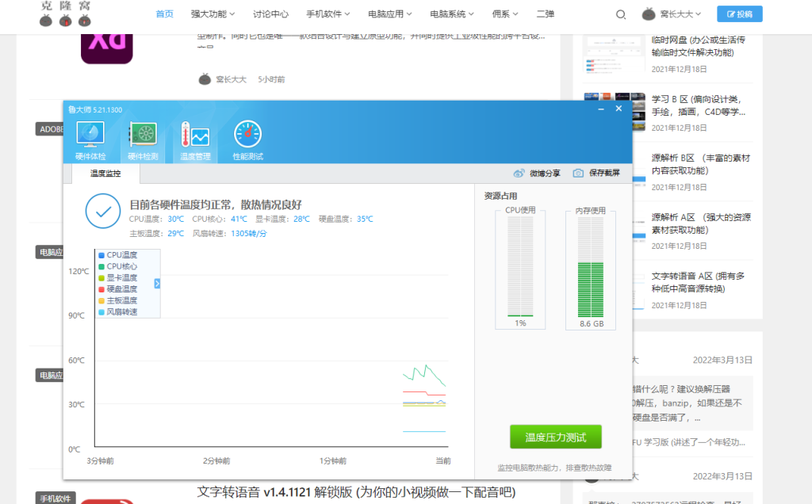812x504 pixels.
Task: Toggle the CPU温度 chart series
Action: tap(118, 255)
